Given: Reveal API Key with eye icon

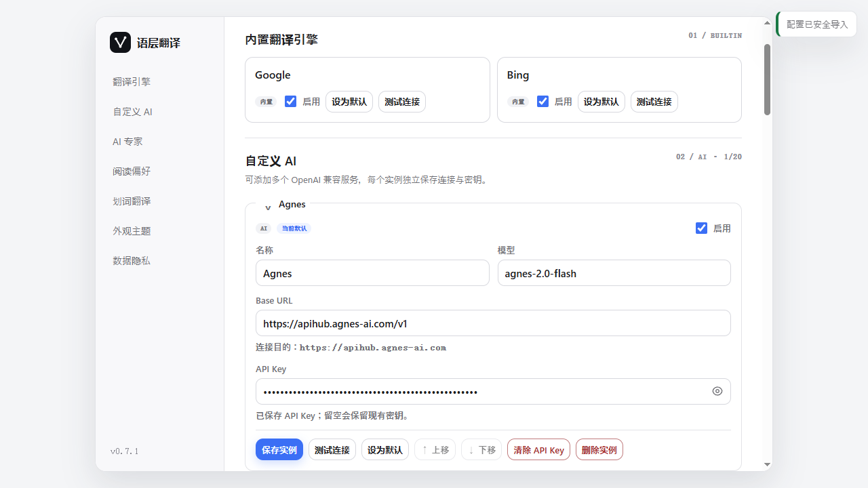Looking at the screenshot, I should point(717,391).
